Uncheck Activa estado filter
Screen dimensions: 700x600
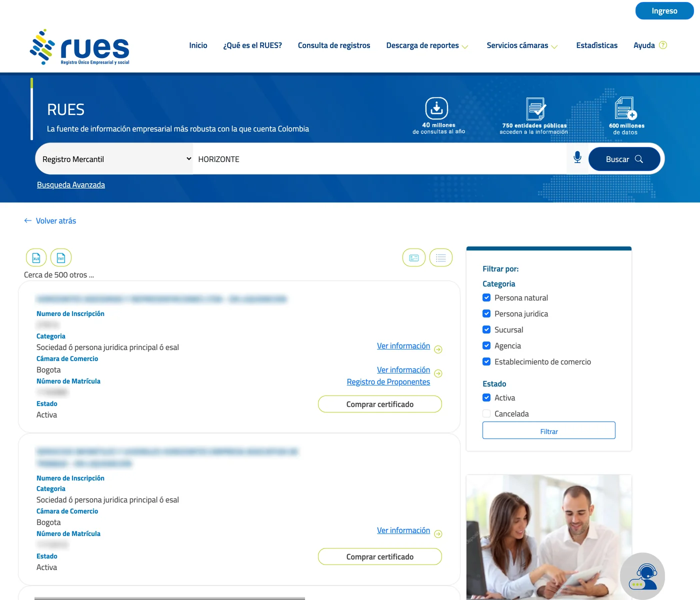click(x=486, y=397)
